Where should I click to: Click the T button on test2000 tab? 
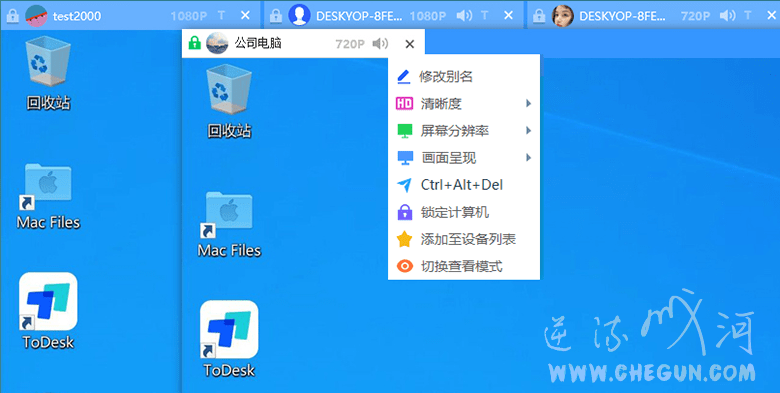pos(221,16)
